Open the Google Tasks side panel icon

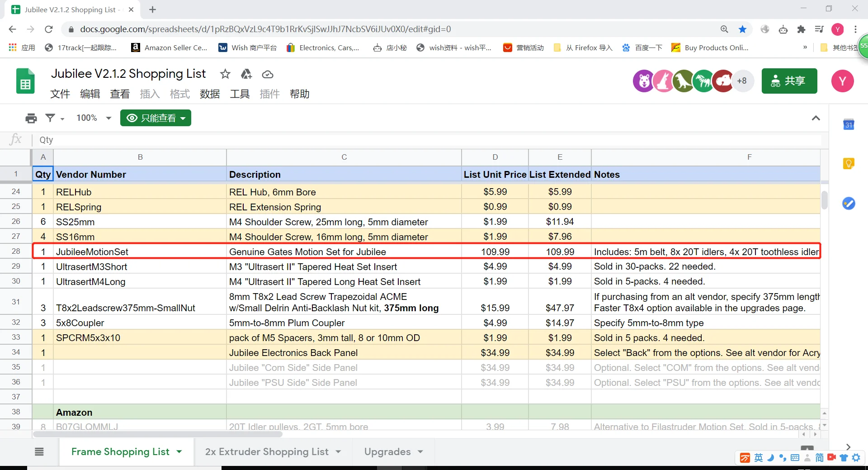pyautogui.click(x=849, y=203)
